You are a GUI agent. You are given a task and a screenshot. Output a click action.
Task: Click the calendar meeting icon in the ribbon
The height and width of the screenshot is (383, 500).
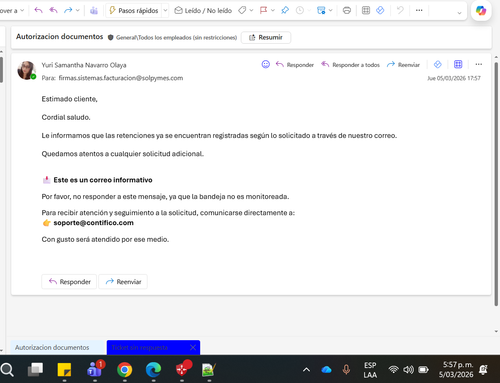pos(321,11)
